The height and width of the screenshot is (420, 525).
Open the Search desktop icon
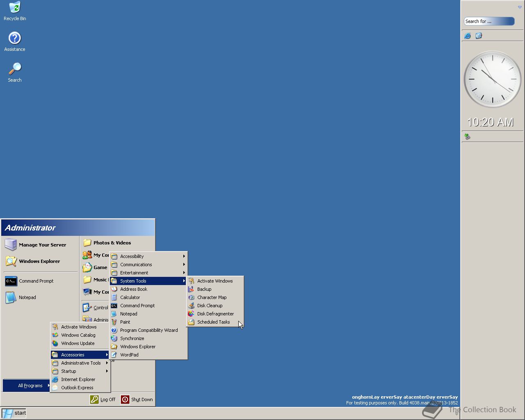[15, 72]
